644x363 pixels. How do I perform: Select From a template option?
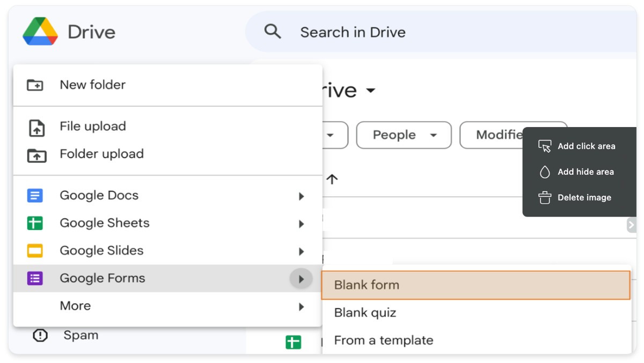click(383, 340)
